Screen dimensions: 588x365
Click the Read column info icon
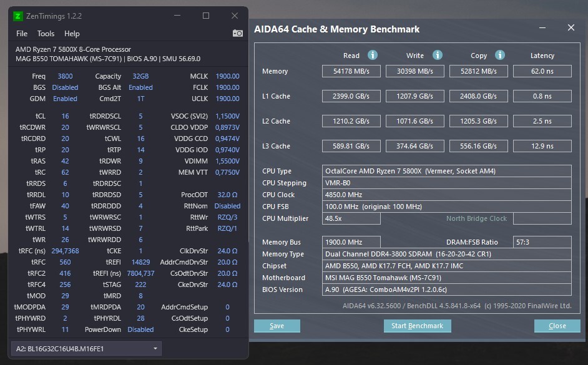click(x=373, y=56)
